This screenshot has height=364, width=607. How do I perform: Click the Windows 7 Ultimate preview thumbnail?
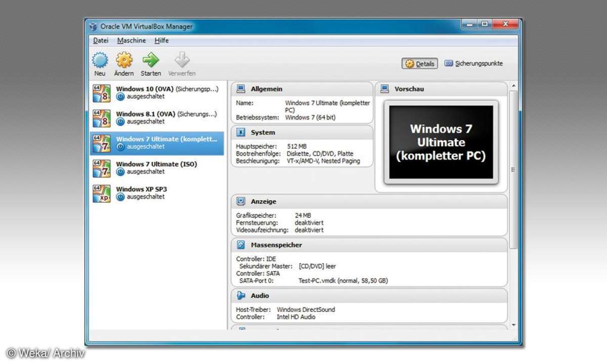pyautogui.click(x=441, y=142)
